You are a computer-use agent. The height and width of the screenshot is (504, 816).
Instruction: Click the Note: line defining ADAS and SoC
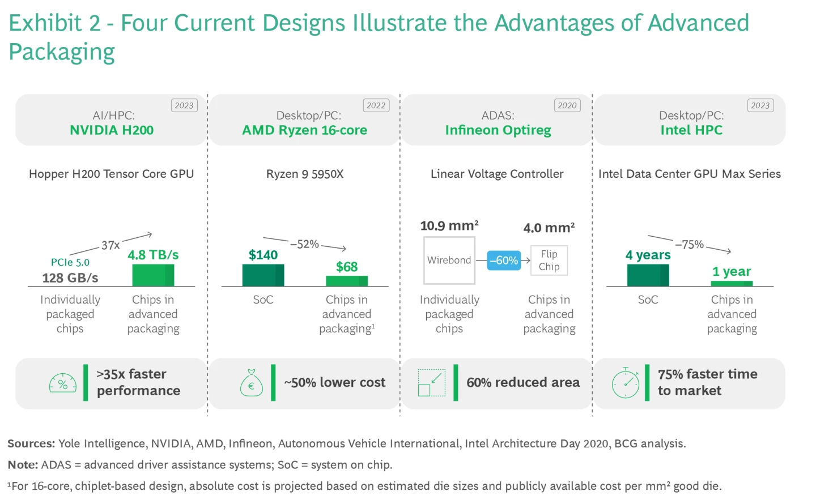[200, 465]
